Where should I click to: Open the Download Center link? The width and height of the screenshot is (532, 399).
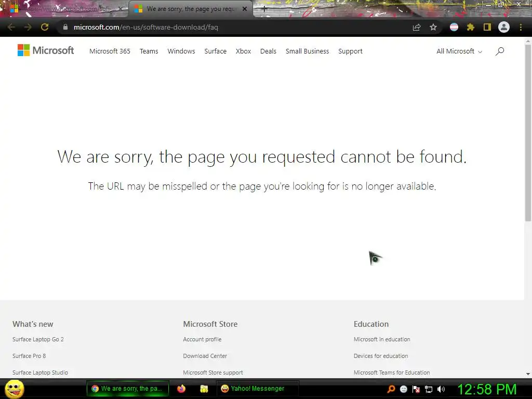coord(205,356)
